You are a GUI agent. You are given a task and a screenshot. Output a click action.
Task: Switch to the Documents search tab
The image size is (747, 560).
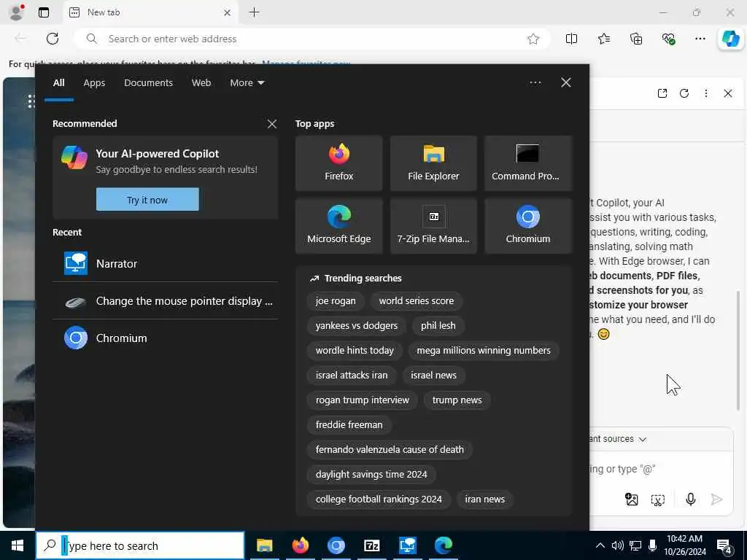(x=148, y=83)
